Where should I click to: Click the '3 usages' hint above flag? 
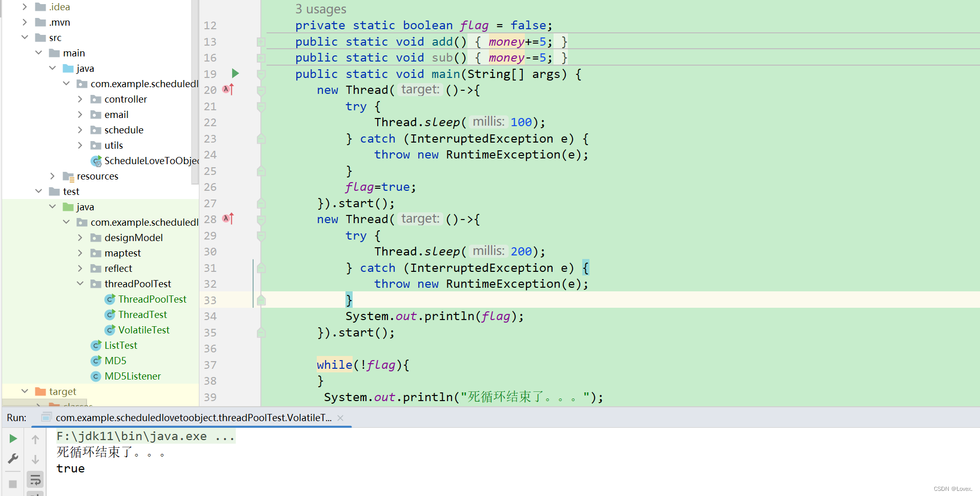point(320,9)
